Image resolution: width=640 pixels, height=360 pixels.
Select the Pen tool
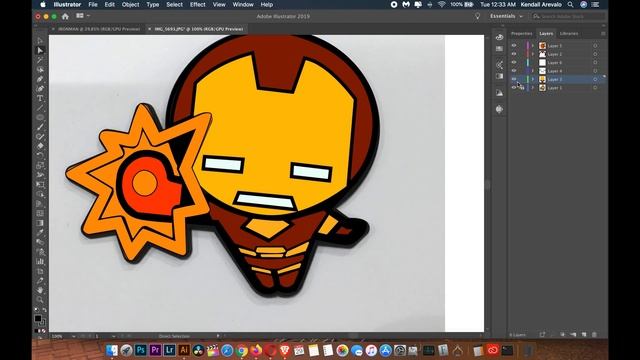(40, 79)
